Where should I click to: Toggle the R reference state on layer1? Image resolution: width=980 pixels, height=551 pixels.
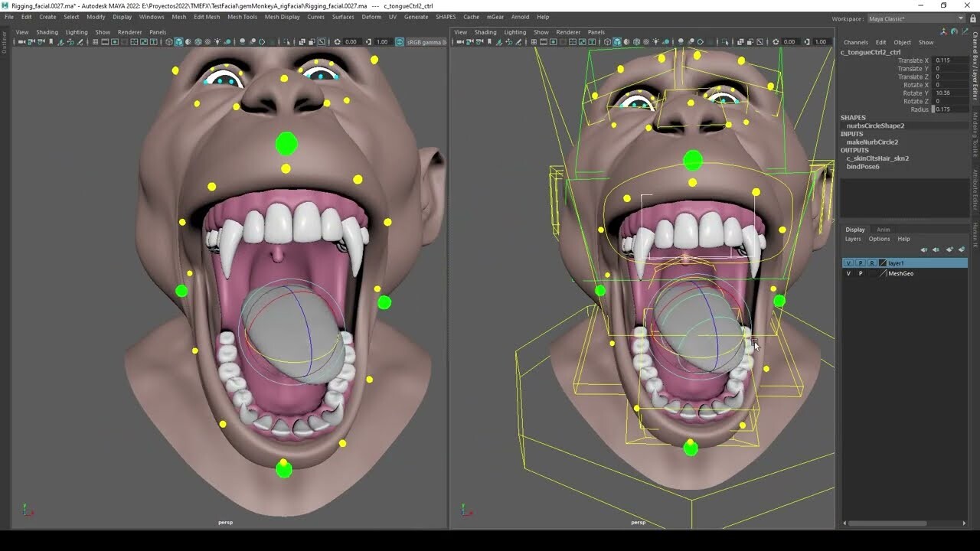point(871,262)
